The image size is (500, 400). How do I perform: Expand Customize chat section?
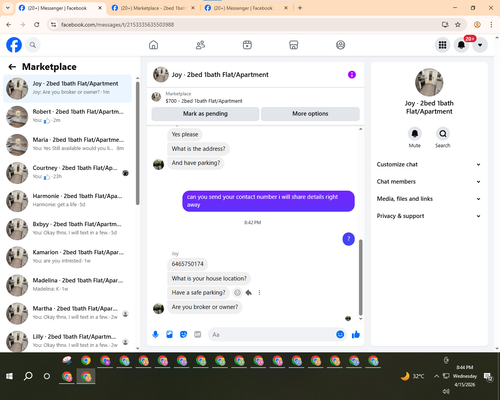pos(429,164)
